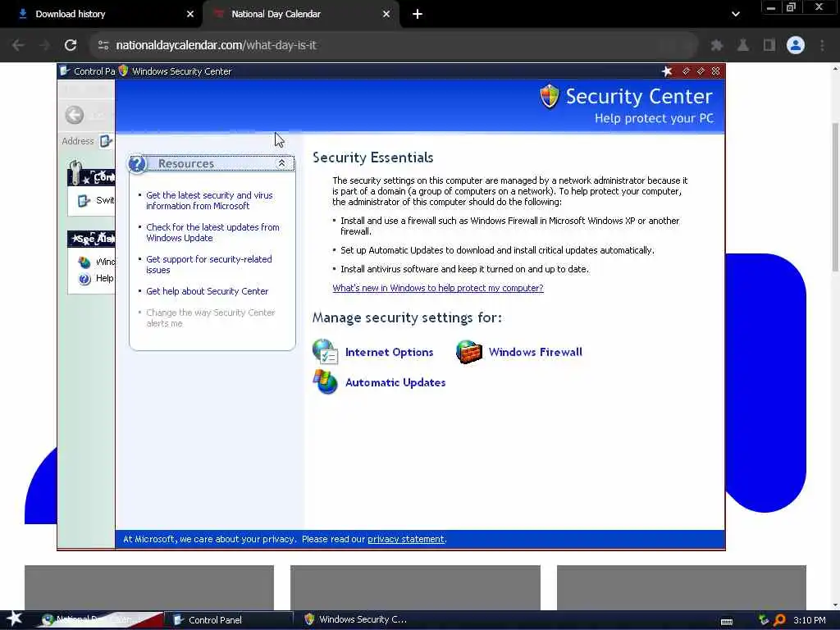840x630 pixels.
Task: Open Internet Options icon in Security Center
Action: click(325, 352)
